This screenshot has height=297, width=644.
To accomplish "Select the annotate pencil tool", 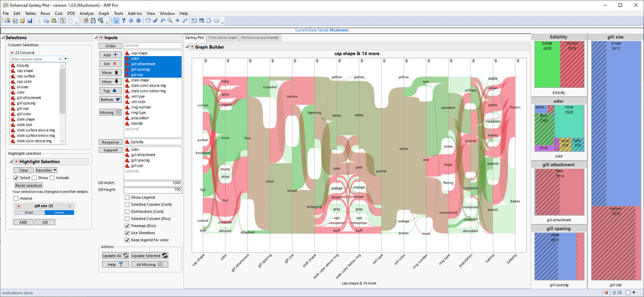I will click(x=184, y=21).
